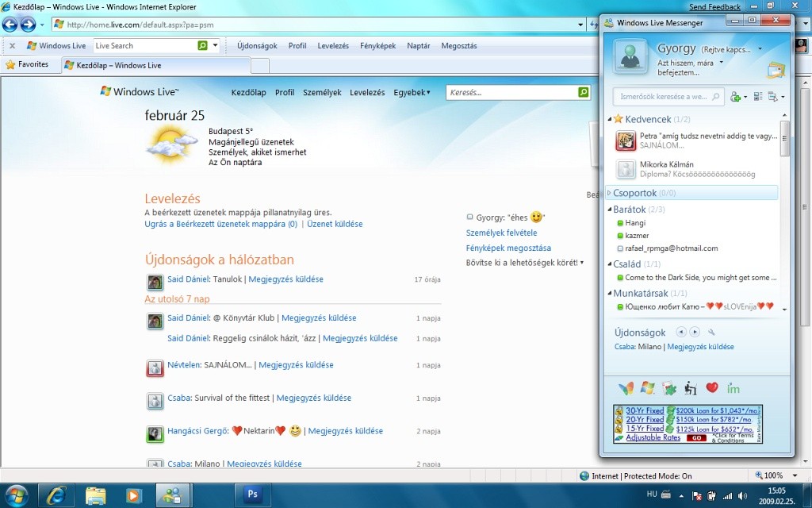
Task: Collapse the Munkatársak group in Messenger
Action: [x=610, y=294]
